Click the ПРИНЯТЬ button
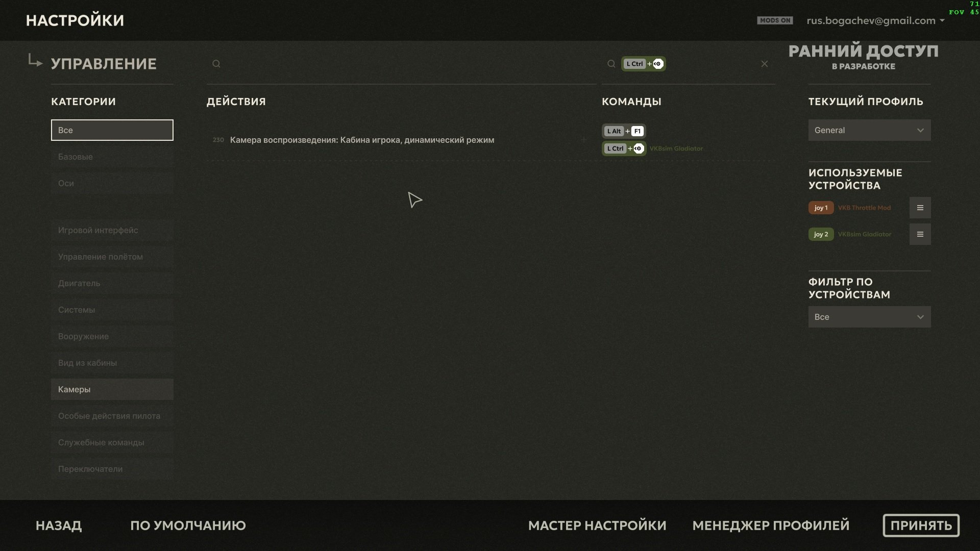Image resolution: width=980 pixels, height=551 pixels. [x=921, y=525]
